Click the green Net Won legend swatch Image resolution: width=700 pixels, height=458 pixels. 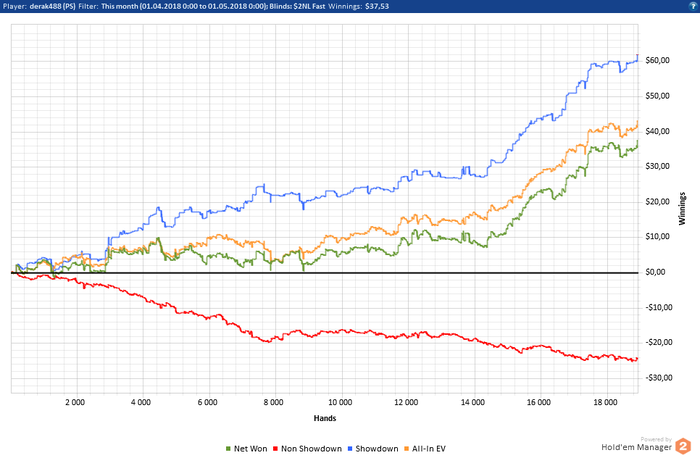[x=228, y=449]
